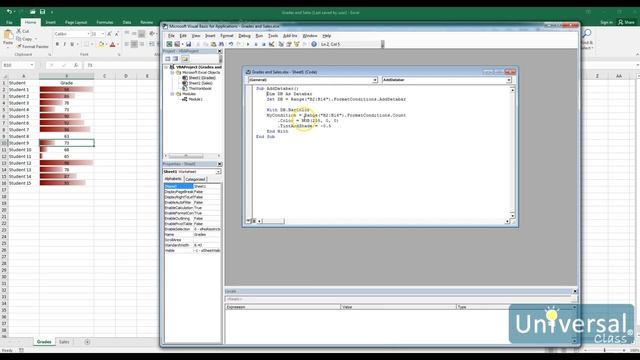
Task: Click the Insert Function fx icon
Action: tap(76, 65)
